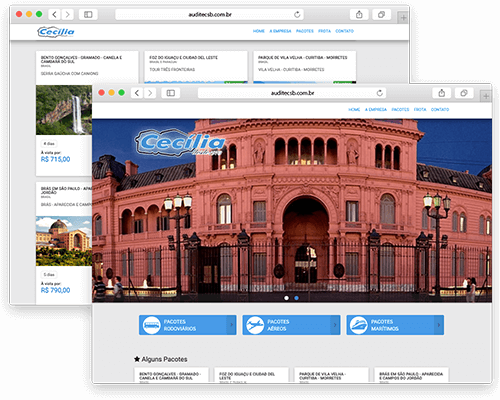Click the waterfall photo in the rear window

64,110
